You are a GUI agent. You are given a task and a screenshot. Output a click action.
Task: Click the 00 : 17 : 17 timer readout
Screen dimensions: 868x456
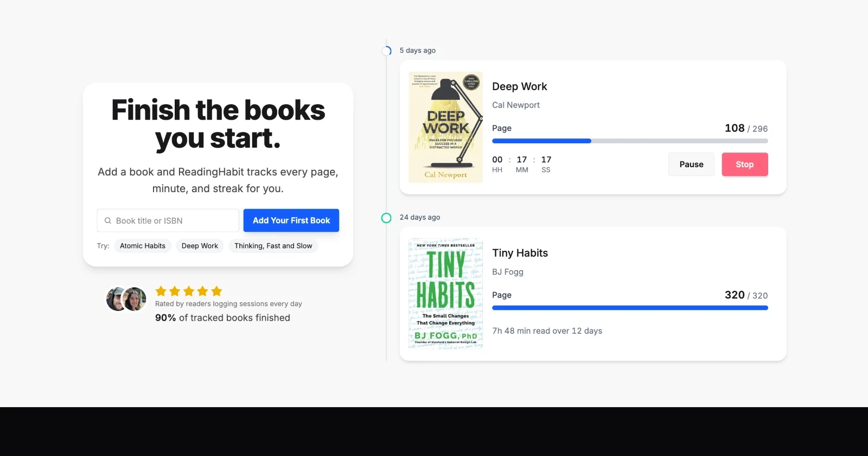pyautogui.click(x=522, y=164)
